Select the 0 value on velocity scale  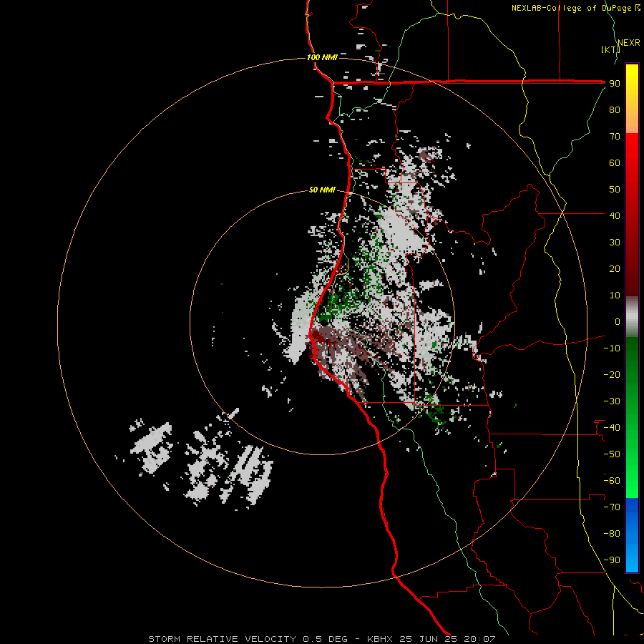click(x=618, y=322)
